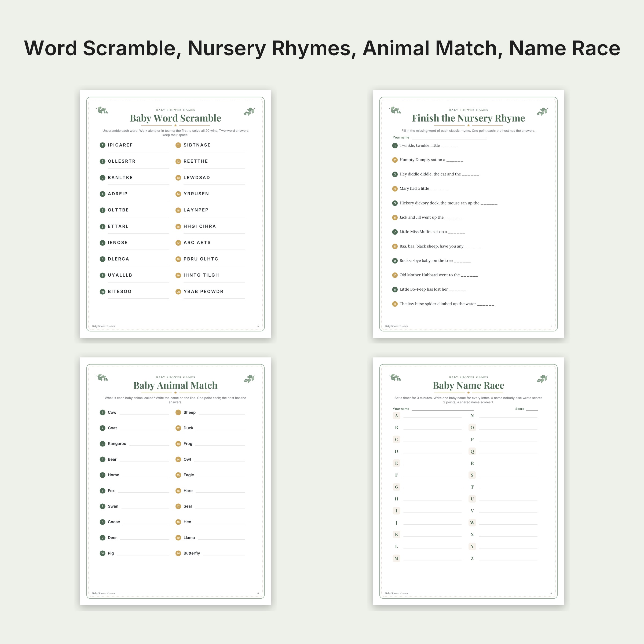Click the Twinkle, twinkle, little rhyme line

(429, 146)
